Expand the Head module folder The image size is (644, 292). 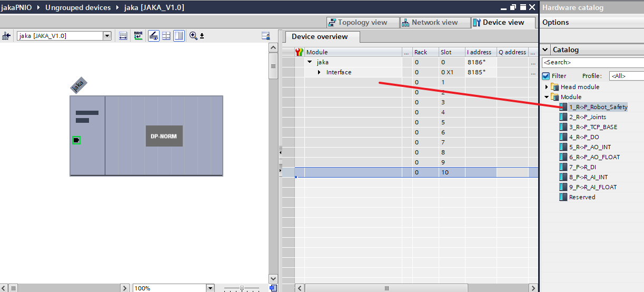tap(547, 87)
